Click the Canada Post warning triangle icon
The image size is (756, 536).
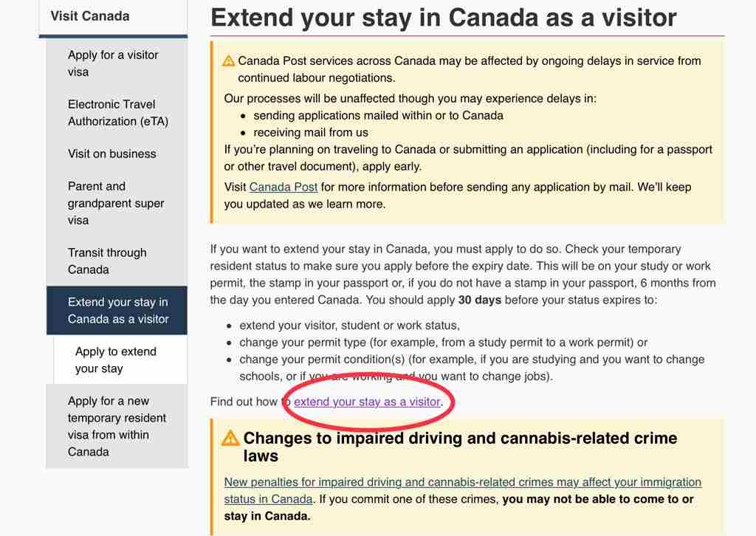click(x=228, y=61)
